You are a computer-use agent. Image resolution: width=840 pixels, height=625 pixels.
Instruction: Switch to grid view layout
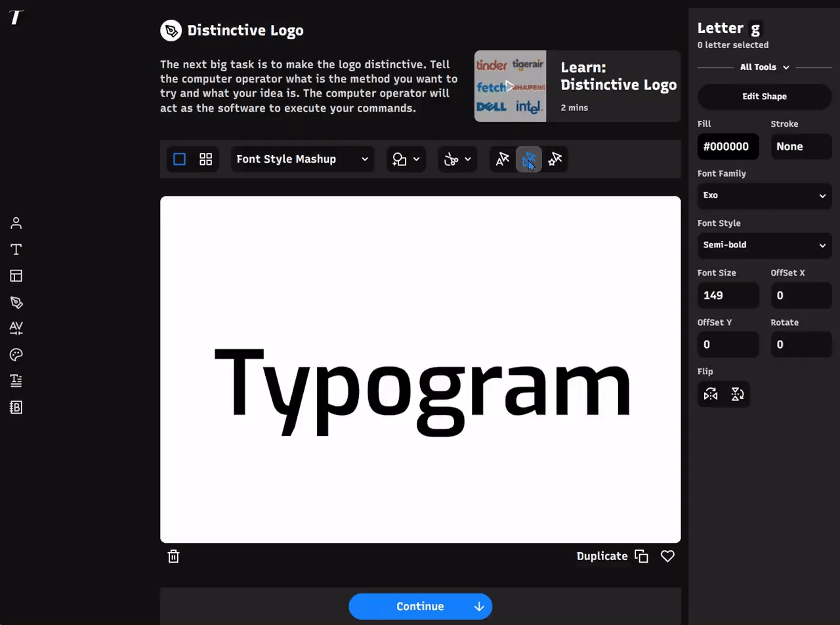click(x=206, y=159)
